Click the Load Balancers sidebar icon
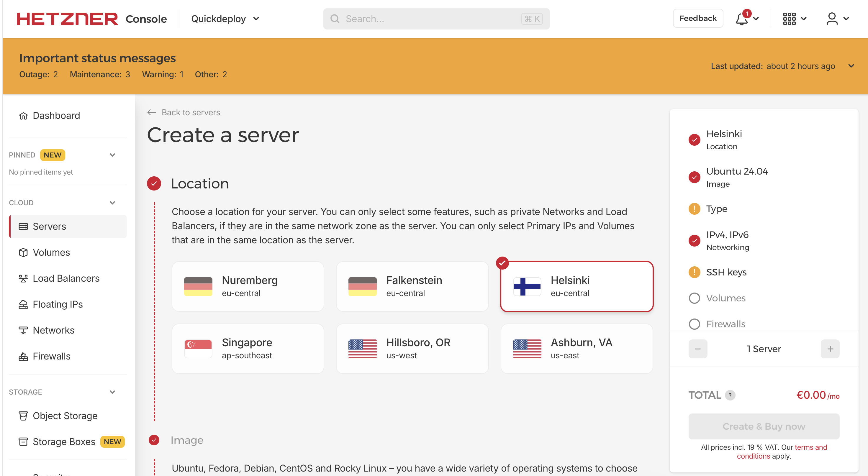Screen dimensions: 868x476 click(x=23, y=278)
